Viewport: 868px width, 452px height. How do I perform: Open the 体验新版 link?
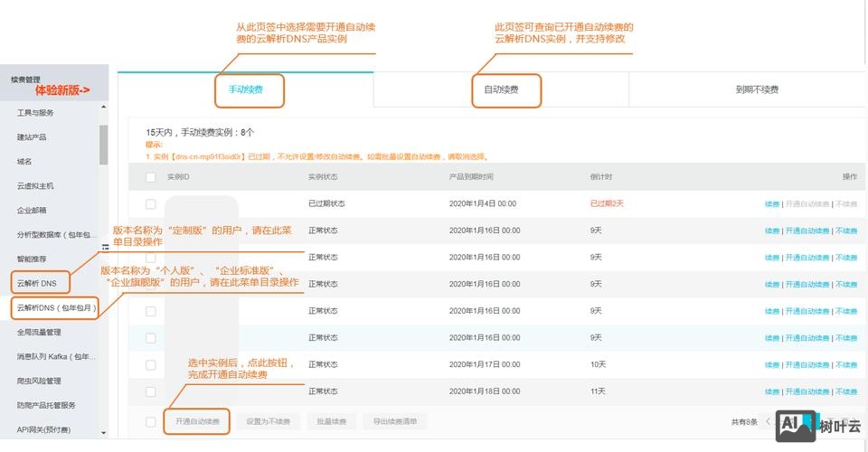coord(62,90)
